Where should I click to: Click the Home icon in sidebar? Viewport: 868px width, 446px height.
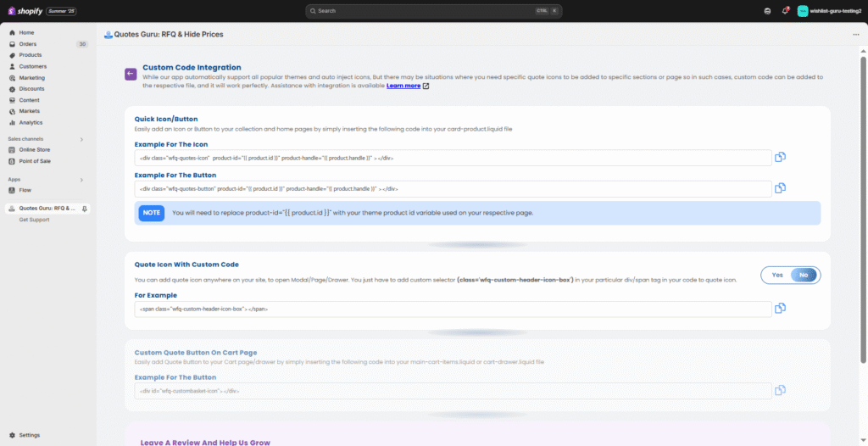12,33
